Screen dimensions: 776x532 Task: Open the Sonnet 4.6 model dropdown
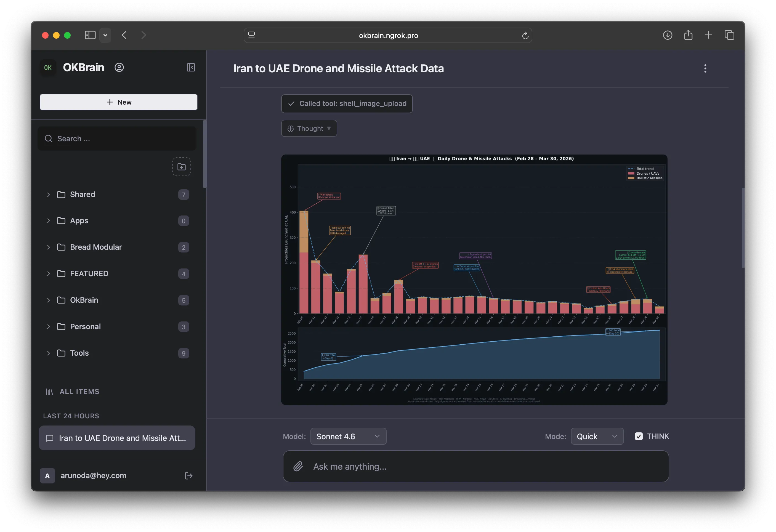(x=348, y=436)
